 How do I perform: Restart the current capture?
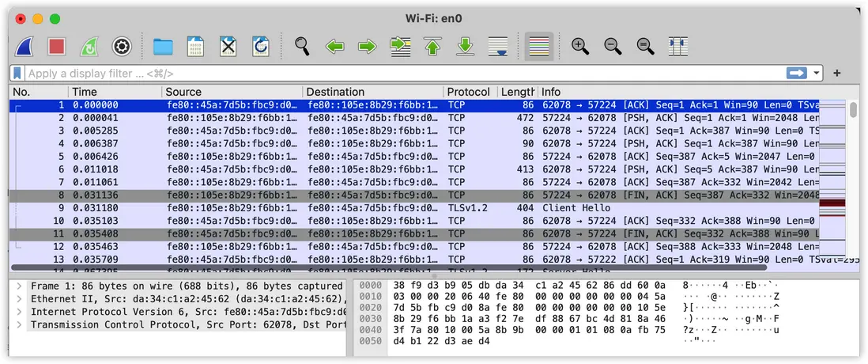(89, 47)
